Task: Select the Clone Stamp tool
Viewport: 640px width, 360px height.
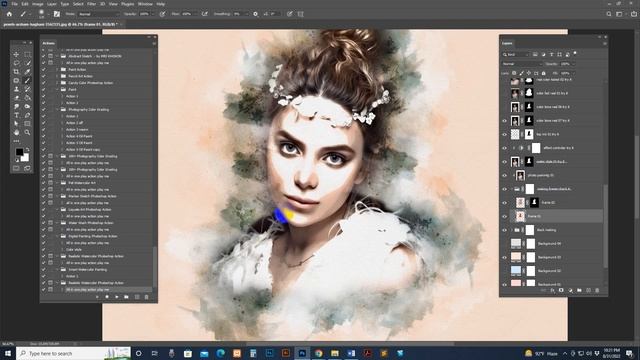Action: [x=16, y=89]
